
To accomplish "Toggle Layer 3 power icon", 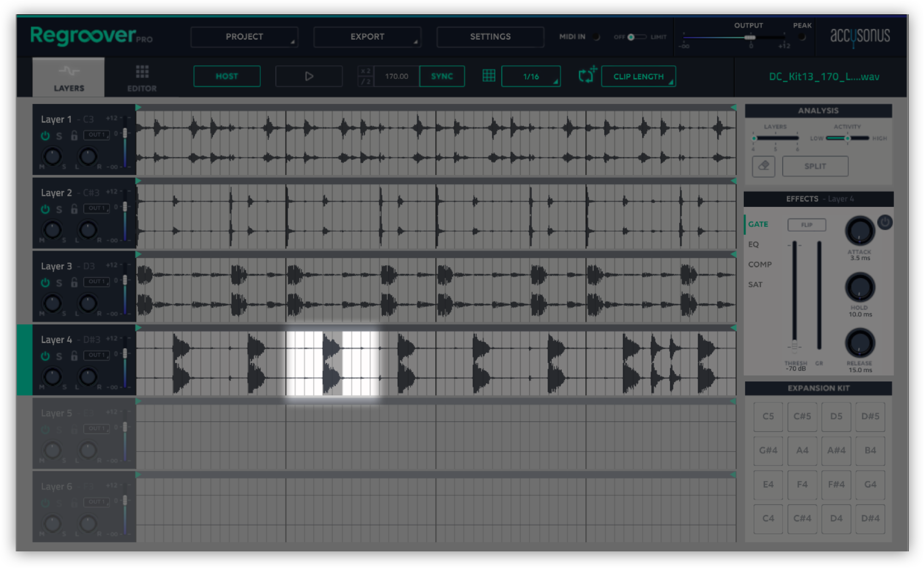I will tap(45, 283).
